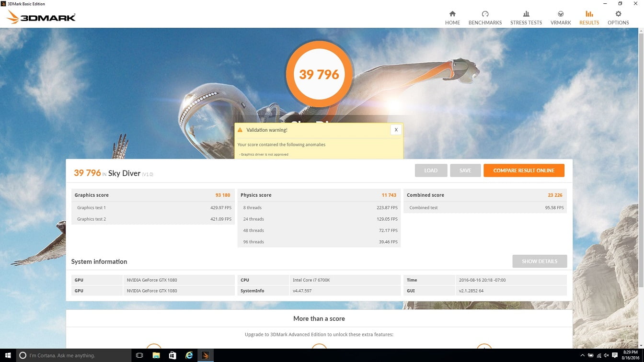Click Compare Result Online button
The width and height of the screenshot is (644, 362).
[524, 170]
